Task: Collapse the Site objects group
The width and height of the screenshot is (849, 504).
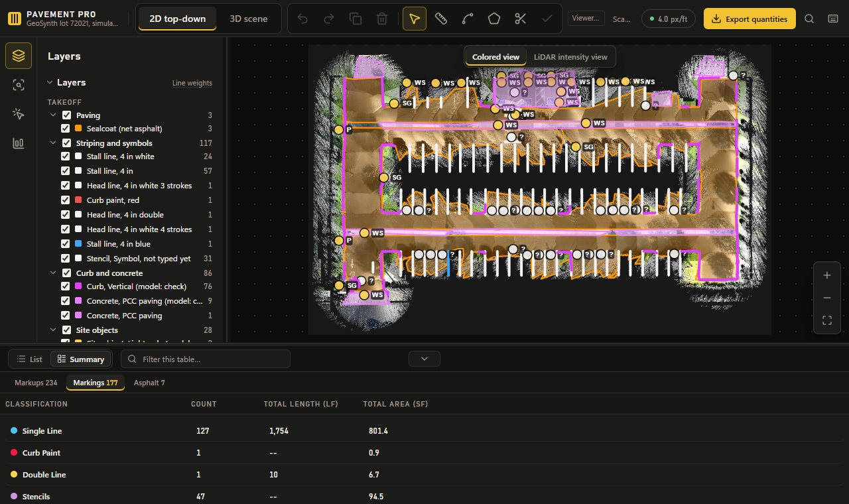Action: [x=54, y=330]
